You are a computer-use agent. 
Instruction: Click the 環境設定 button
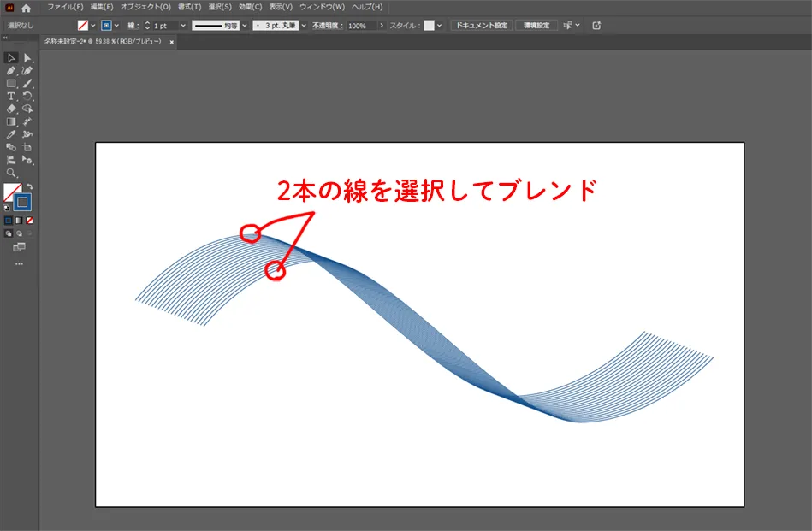tap(536, 26)
